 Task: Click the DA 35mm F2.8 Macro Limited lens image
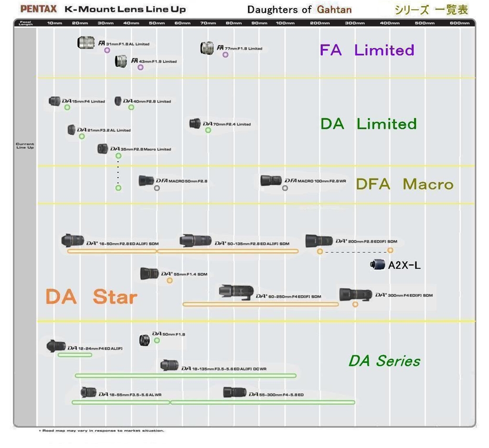[103, 148]
